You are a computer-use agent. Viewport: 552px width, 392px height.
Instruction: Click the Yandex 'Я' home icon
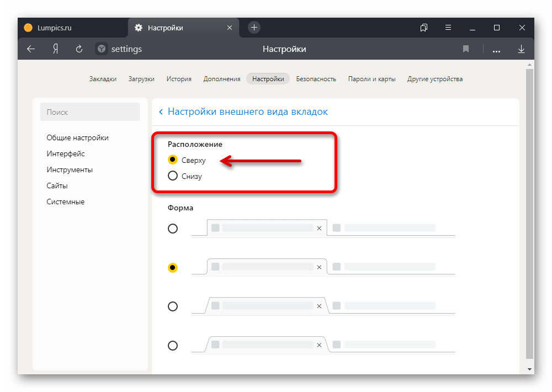point(55,49)
